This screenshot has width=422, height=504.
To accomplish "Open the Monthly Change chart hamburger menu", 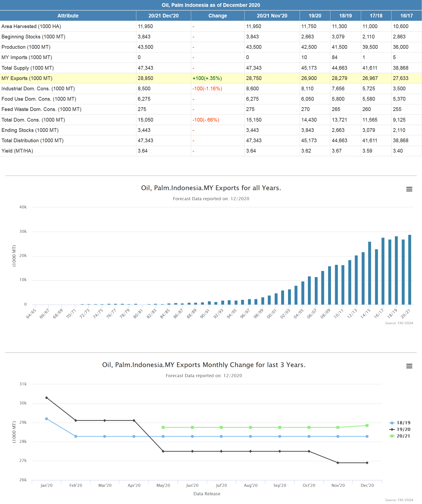I will (409, 366).
